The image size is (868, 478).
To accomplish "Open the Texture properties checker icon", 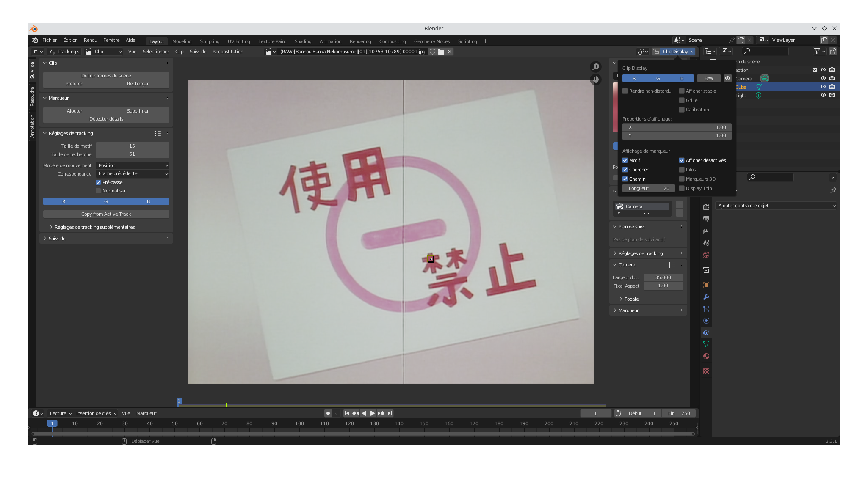I will coord(706,371).
